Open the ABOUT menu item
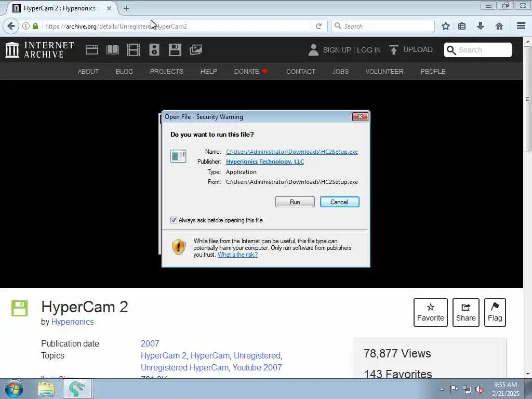The width and height of the screenshot is (532, 399). (88, 71)
